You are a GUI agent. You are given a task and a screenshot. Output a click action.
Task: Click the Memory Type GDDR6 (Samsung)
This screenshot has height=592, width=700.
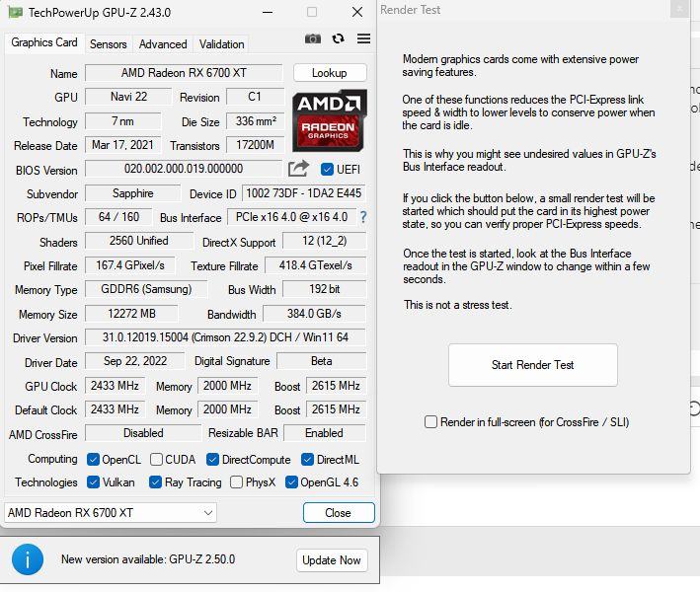[146, 289]
